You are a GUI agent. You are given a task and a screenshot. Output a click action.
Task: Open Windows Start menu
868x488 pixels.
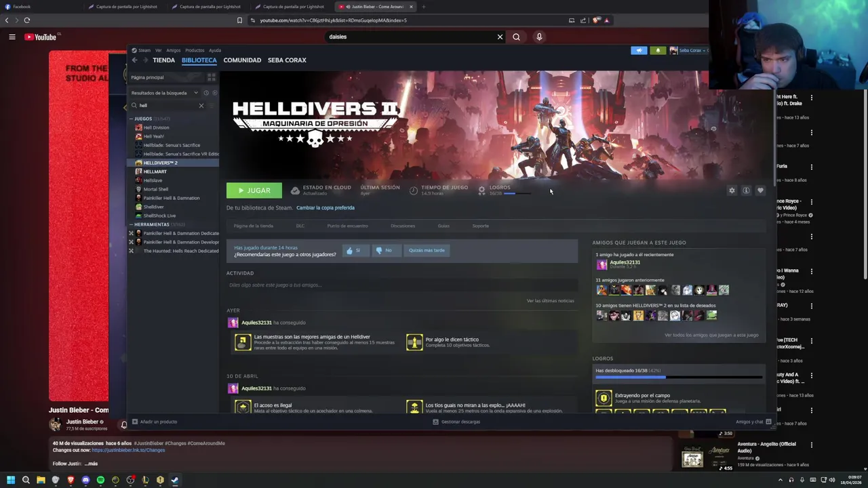click(x=10, y=480)
